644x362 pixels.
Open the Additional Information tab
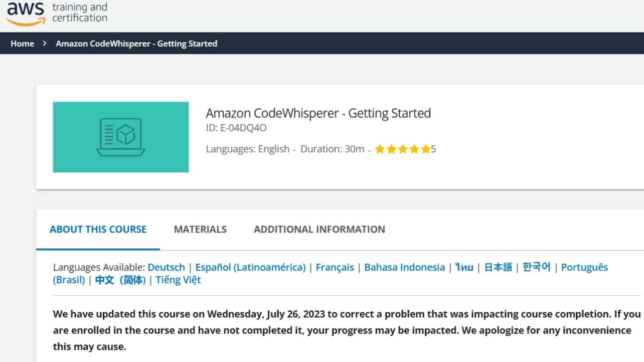click(x=319, y=229)
